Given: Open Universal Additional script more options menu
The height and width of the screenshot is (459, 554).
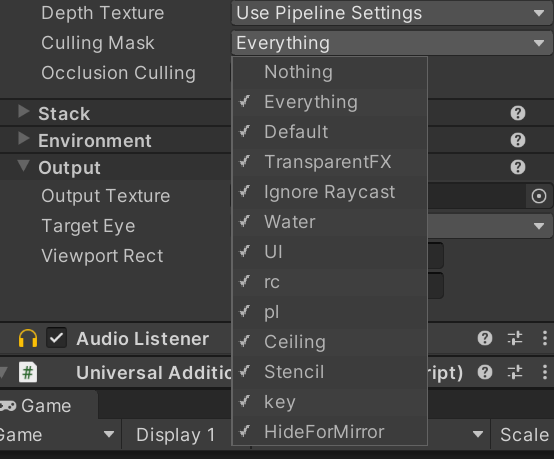Looking at the screenshot, I should 545,372.
